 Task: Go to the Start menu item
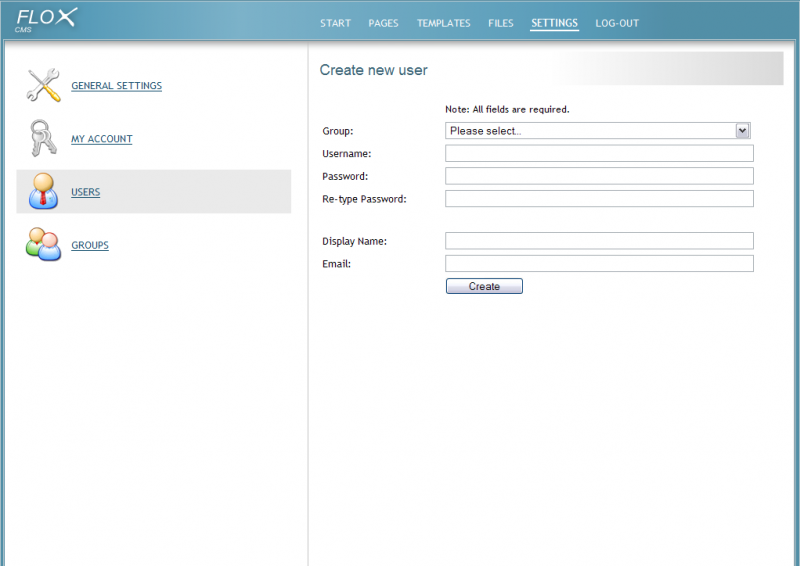335,23
